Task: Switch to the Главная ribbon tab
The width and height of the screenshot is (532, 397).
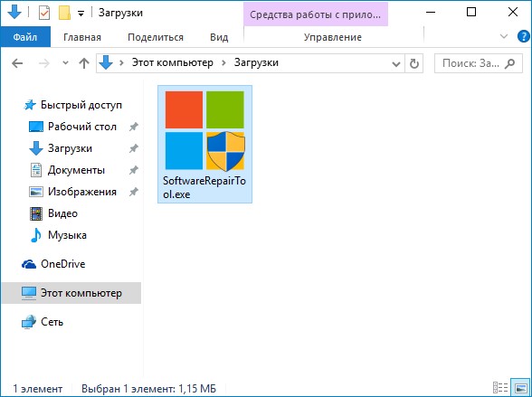Action: coord(82,37)
